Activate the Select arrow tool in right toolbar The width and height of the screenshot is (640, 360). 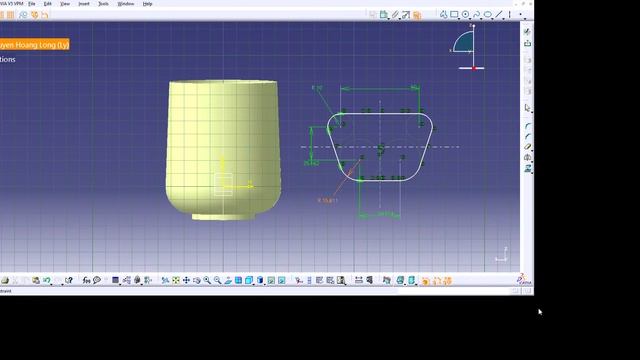(x=527, y=108)
